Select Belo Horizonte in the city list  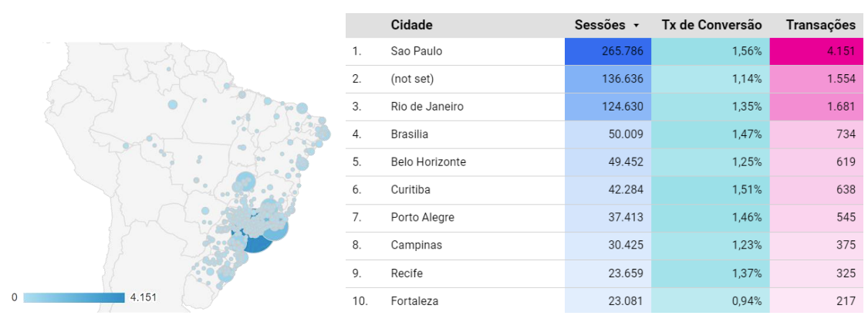tap(428, 162)
